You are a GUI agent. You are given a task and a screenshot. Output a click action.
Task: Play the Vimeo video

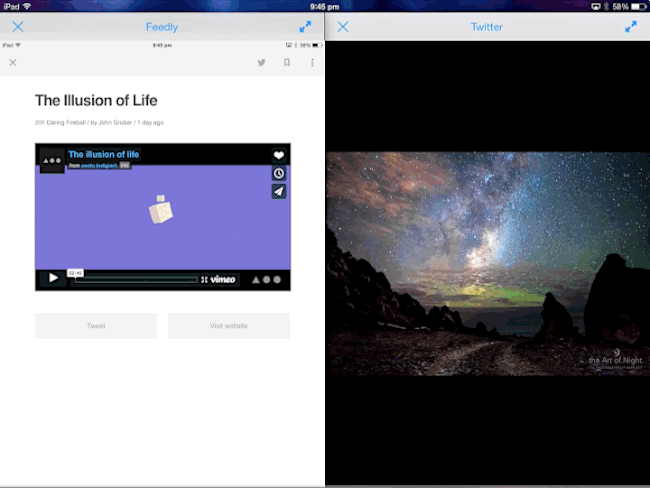[x=52, y=278]
